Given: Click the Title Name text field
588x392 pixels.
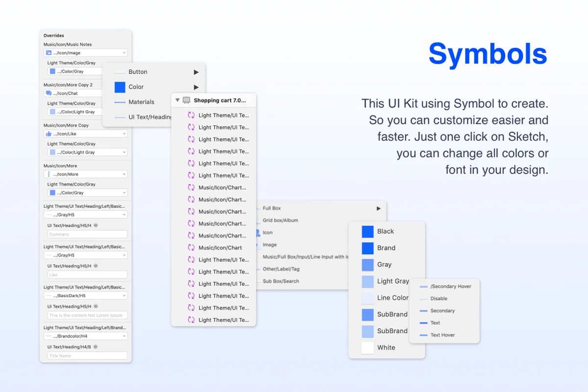Looking at the screenshot, I should pyautogui.click(x=87, y=356).
